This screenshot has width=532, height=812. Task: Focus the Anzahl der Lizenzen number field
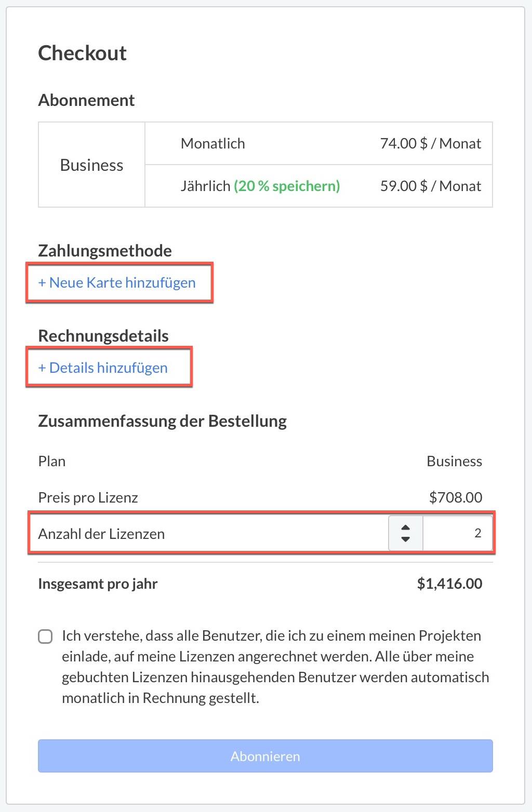457,533
